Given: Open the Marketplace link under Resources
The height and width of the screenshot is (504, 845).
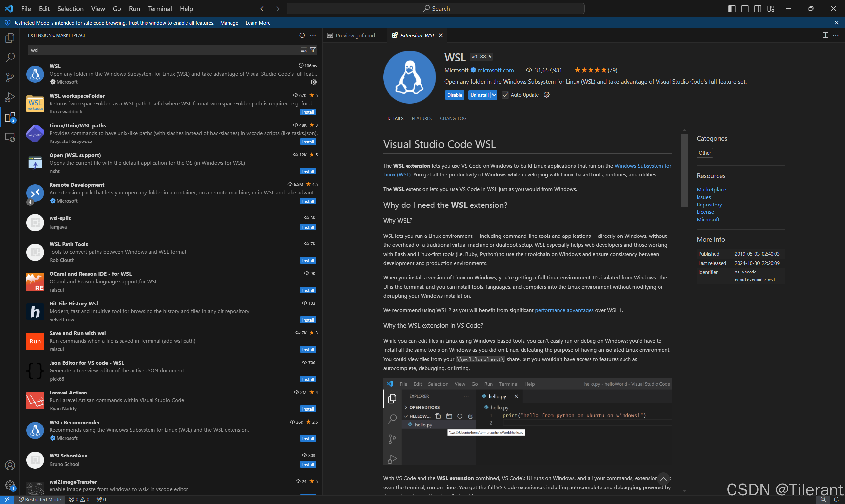Looking at the screenshot, I should (x=711, y=189).
